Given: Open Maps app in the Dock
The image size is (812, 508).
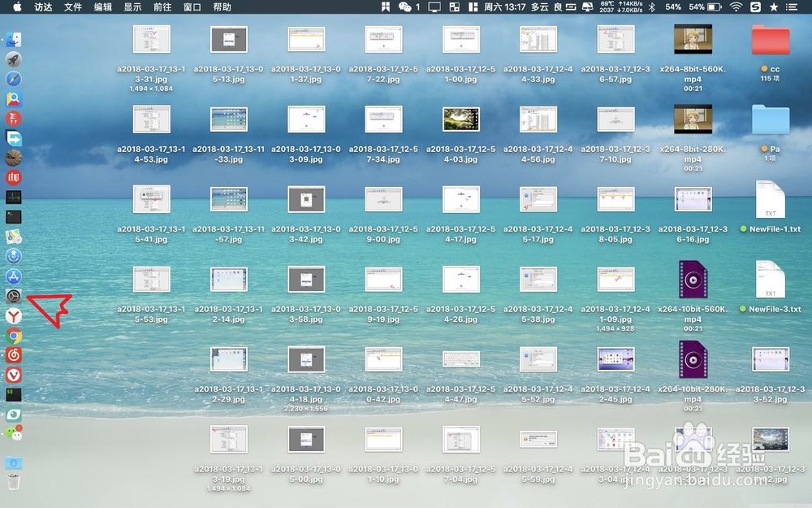Looking at the screenshot, I should (x=14, y=237).
